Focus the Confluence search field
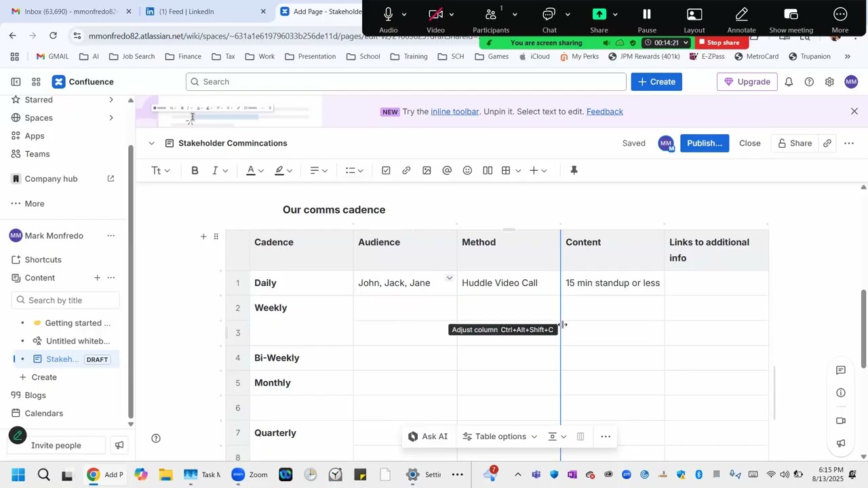The image size is (868, 488). coord(406,82)
